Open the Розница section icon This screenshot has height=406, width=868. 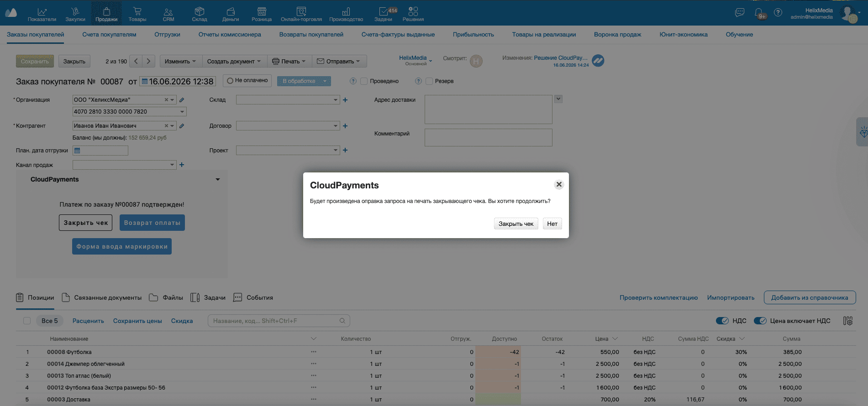262,14
